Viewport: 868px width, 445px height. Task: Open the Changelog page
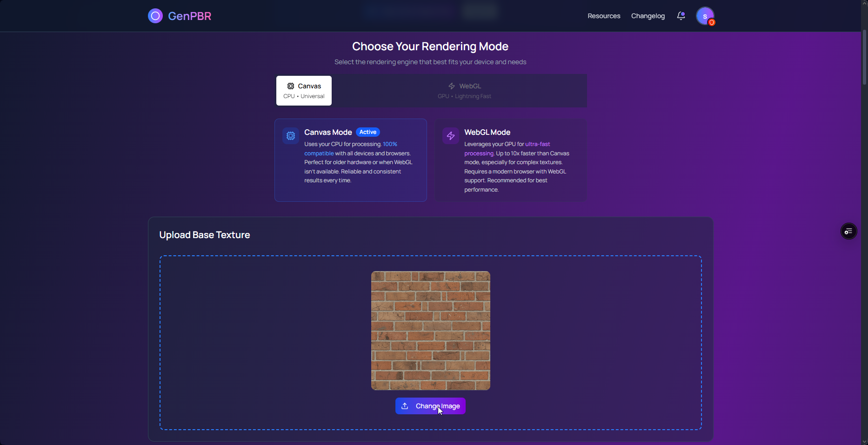[x=648, y=16]
